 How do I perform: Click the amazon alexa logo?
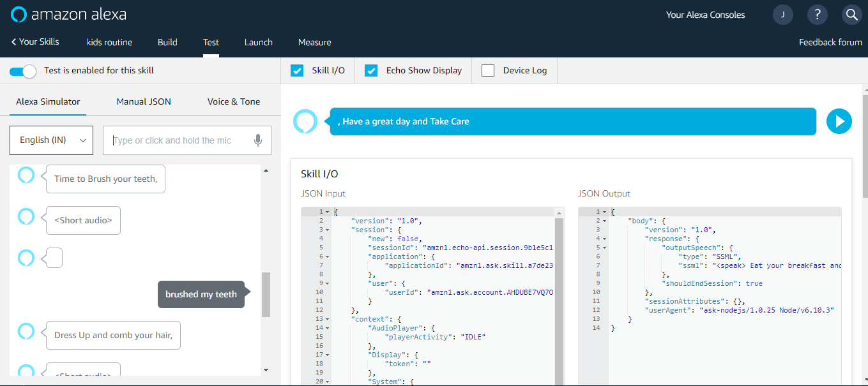tap(69, 14)
